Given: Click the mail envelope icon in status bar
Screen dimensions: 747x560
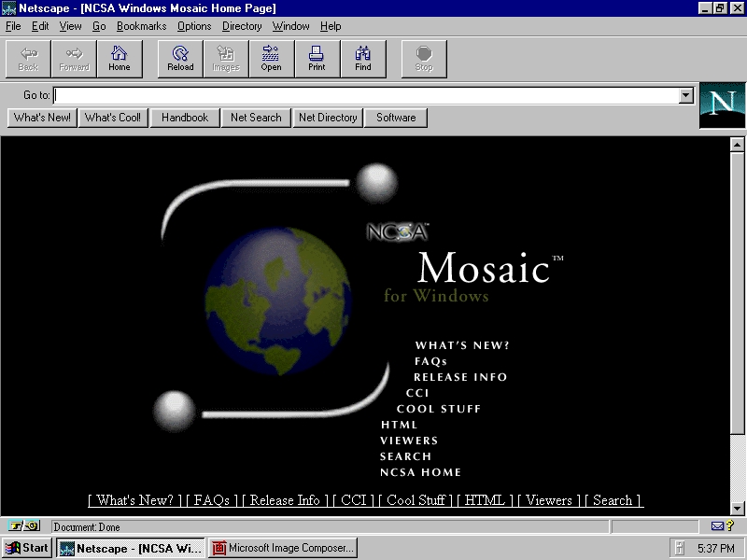Looking at the screenshot, I should (x=717, y=526).
